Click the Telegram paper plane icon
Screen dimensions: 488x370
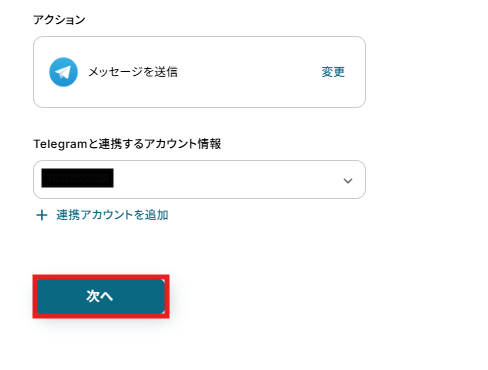click(63, 72)
